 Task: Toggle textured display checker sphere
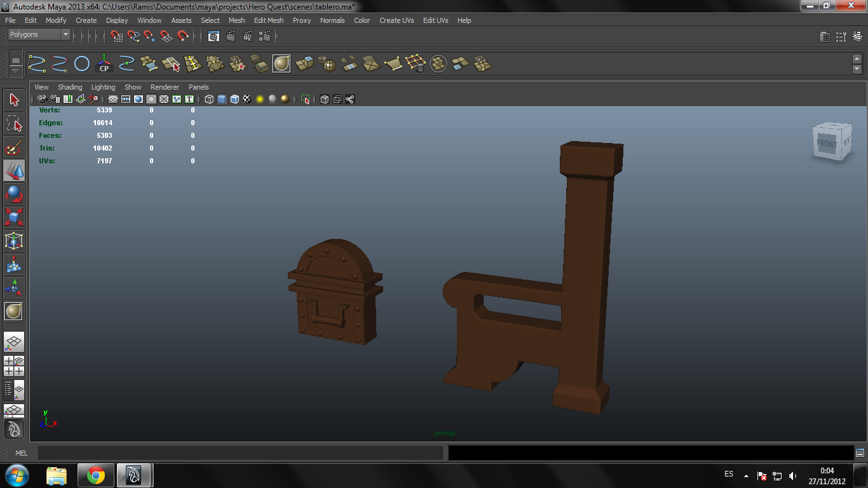[x=247, y=99]
